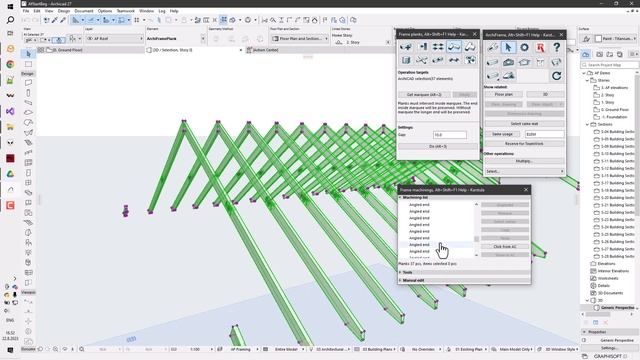Open the Layout Book icon in Navigator
640x360 pixels.
609,54
